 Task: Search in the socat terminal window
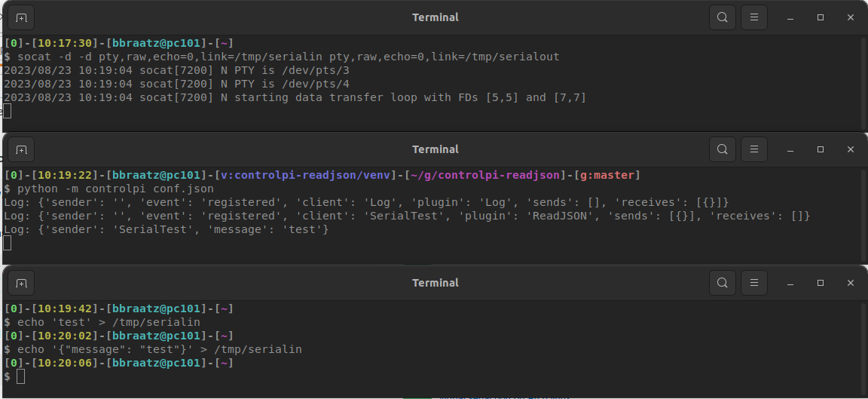722,18
